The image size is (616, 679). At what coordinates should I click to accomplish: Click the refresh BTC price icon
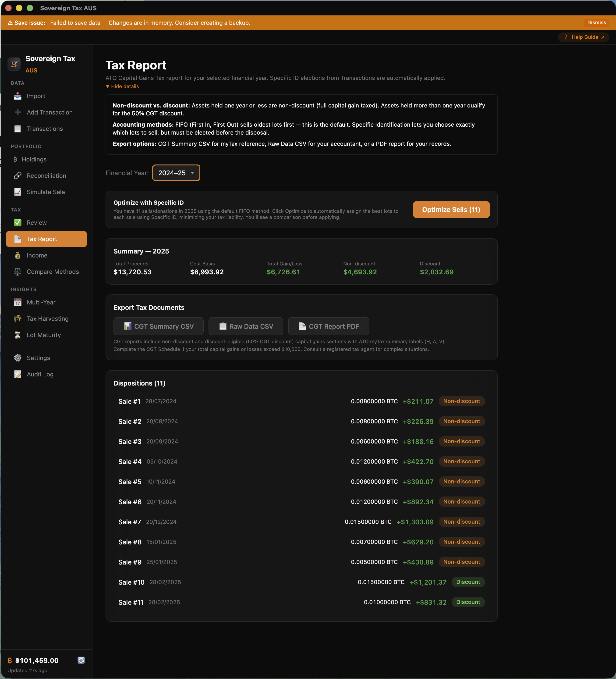pos(81,660)
